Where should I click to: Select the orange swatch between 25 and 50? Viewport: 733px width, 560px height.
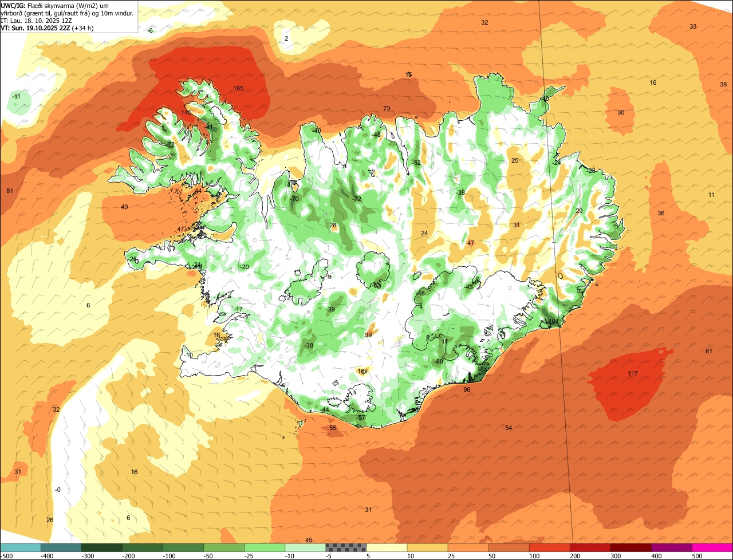click(468, 547)
